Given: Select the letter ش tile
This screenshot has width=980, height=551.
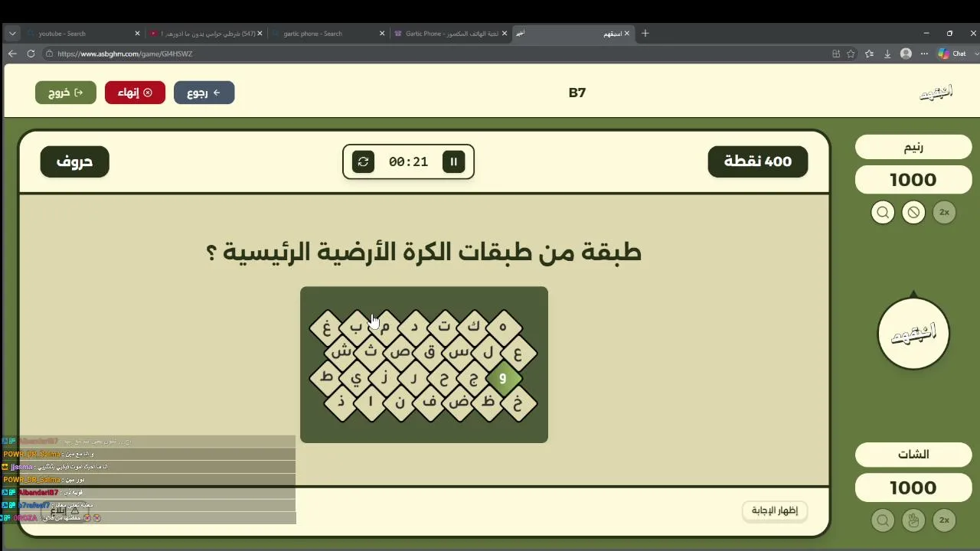Looking at the screenshot, I should [x=341, y=353].
